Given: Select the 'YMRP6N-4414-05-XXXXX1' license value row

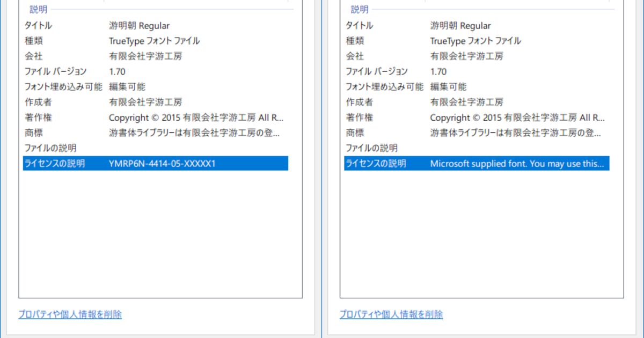Looking at the screenshot, I should tap(162, 164).
